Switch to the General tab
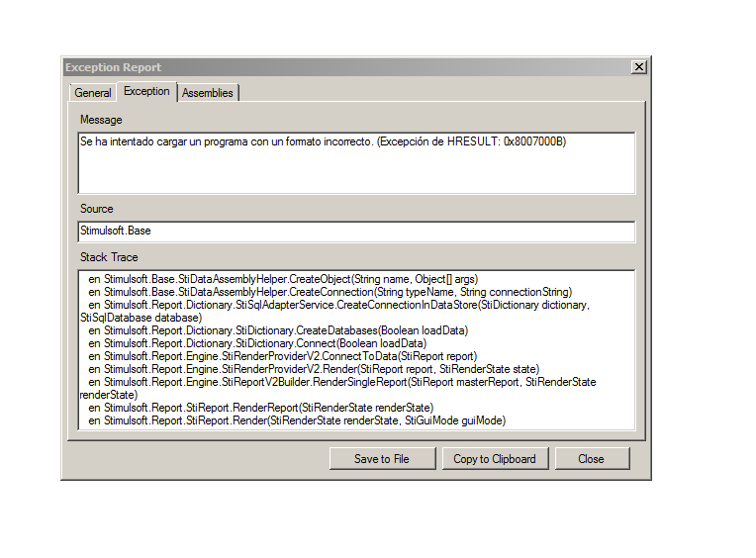Image resolution: width=756 pixels, height=558 pixels. click(x=93, y=93)
